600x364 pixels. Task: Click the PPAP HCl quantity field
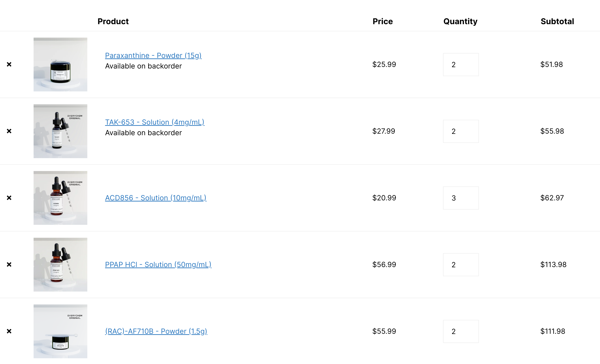461,265
